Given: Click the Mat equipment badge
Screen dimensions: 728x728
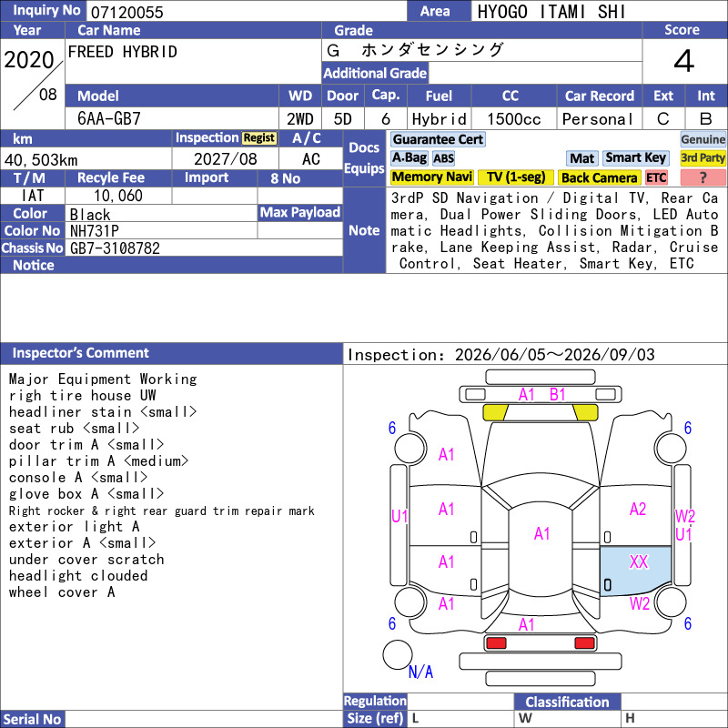Looking at the screenshot, I should [581, 158].
